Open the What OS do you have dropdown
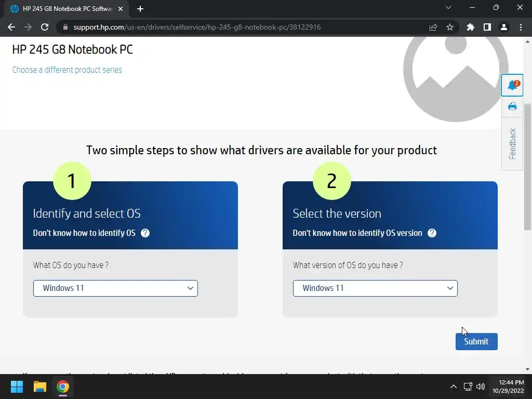The height and width of the screenshot is (399, 532). pyautogui.click(x=115, y=288)
